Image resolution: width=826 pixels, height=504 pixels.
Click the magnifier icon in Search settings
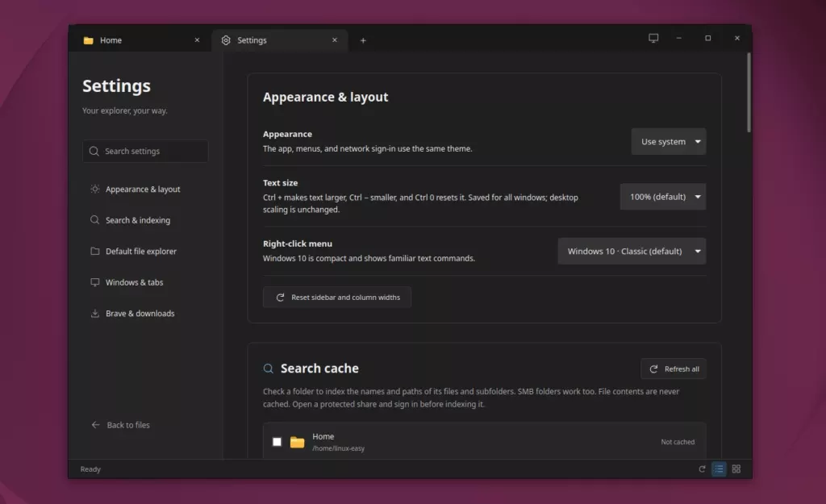pyautogui.click(x=94, y=151)
